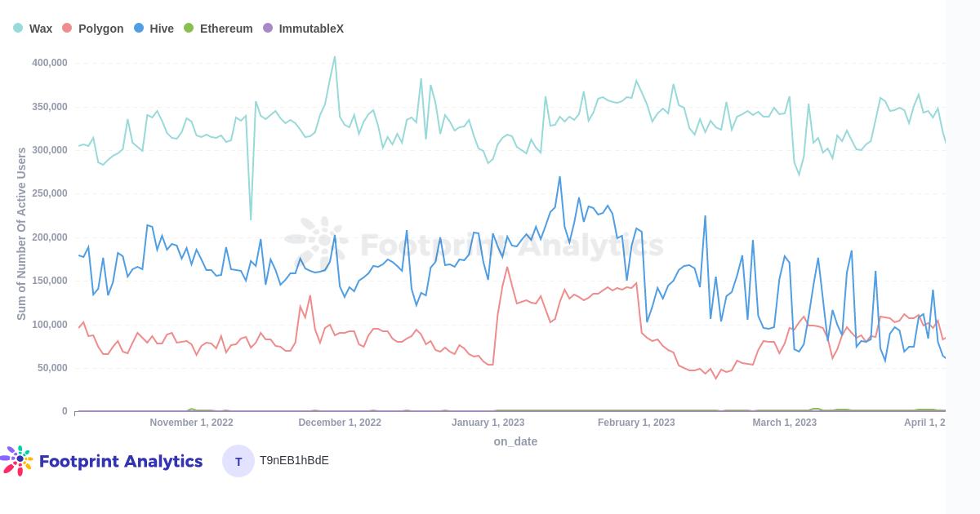The image size is (980, 514).
Task: Click the December 1, 2022 axis label
Action: (340, 423)
